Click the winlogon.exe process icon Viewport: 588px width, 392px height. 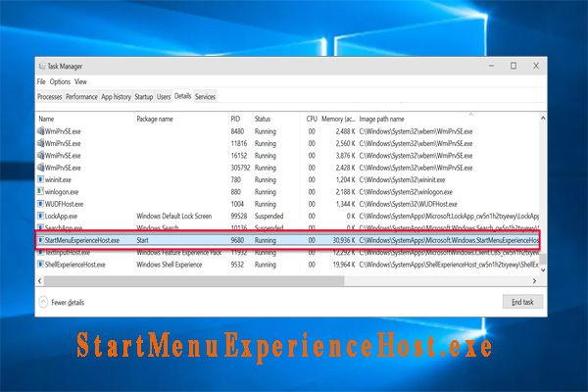[40, 192]
